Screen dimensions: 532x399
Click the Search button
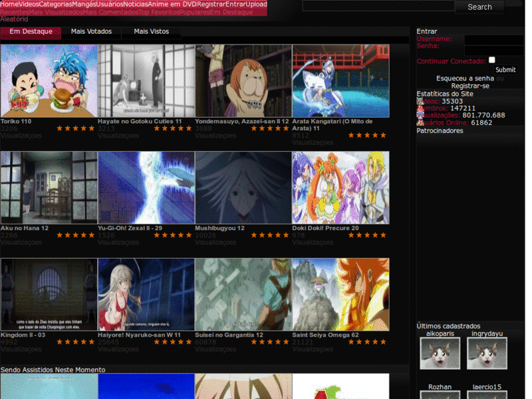click(x=479, y=7)
